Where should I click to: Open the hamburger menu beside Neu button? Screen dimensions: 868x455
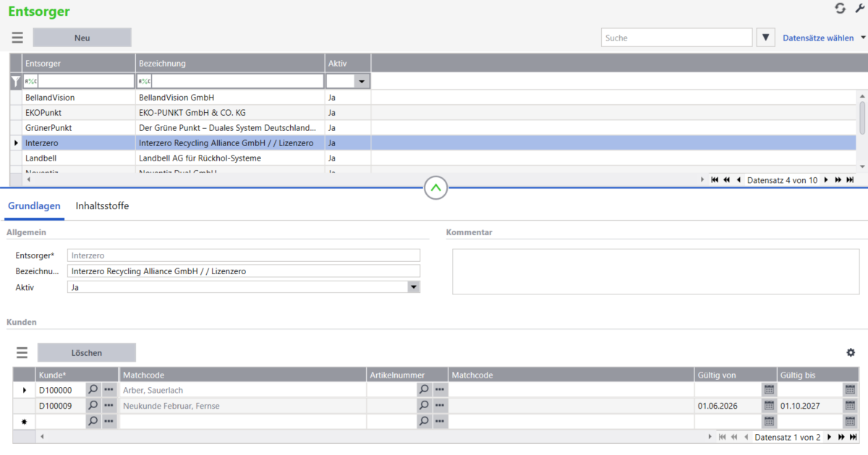17,38
